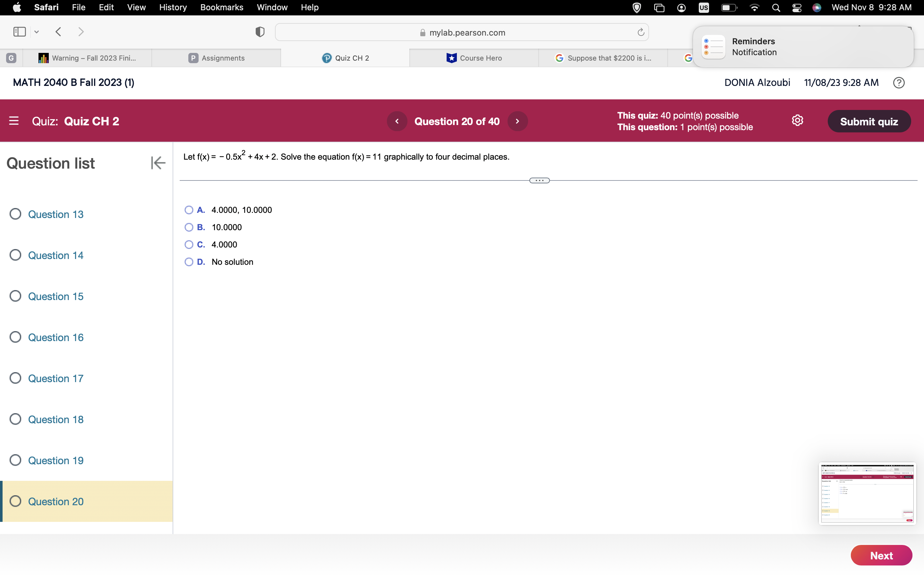Click the help question mark icon
The image size is (924, 577).
[x=898, y=82]
